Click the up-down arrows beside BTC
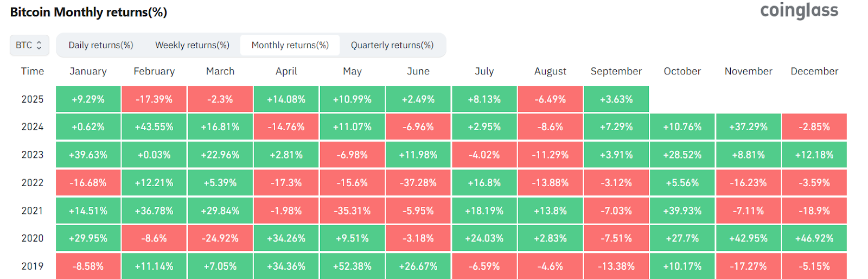 [x=39, y=45]
